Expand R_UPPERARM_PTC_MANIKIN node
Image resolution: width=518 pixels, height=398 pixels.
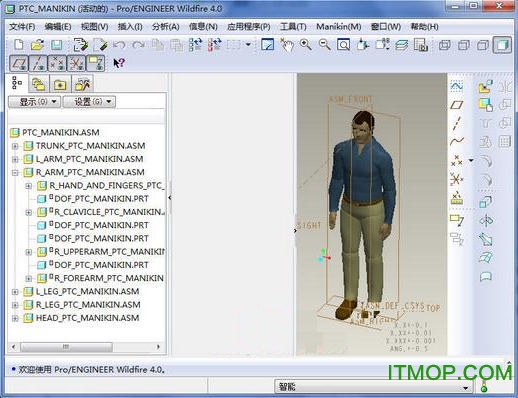pyautogui.click(x=29, y=252)
